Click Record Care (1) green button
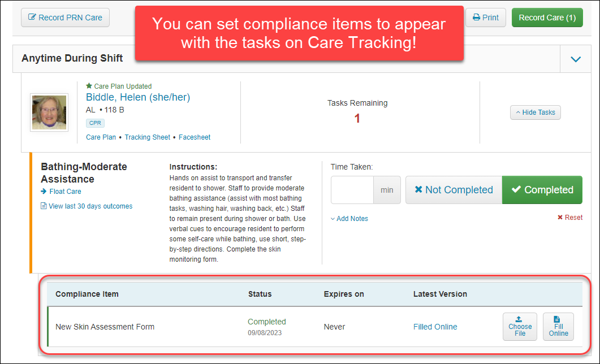 pyautogui.click(x=547, y=18)
